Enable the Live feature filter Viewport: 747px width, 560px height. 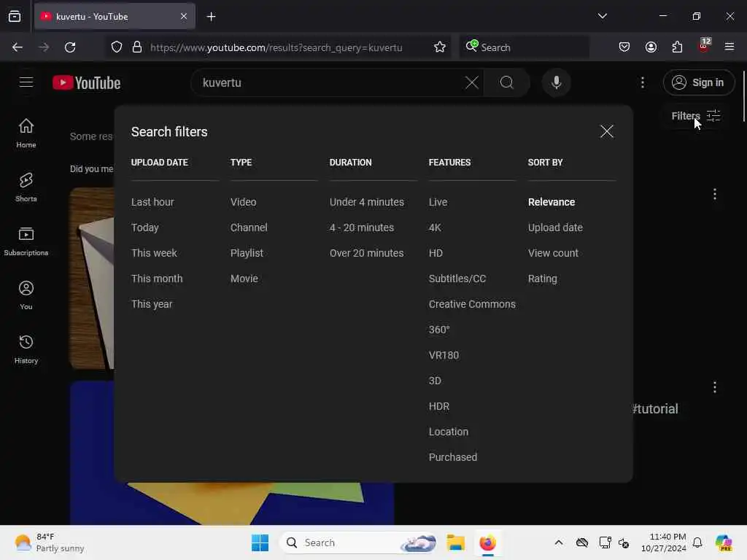438,202
